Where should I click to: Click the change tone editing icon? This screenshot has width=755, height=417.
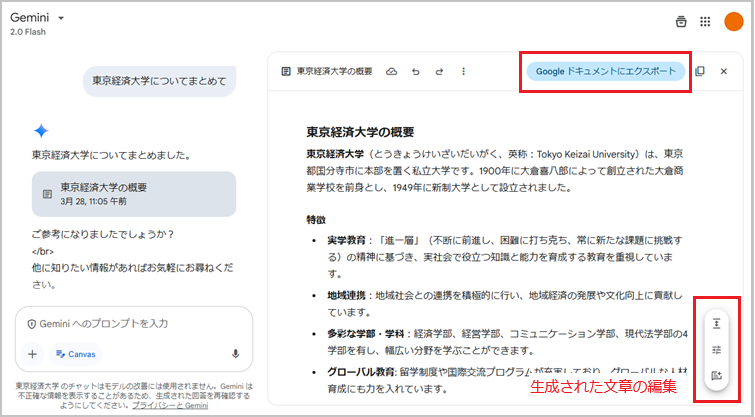(x=716, y=350)
